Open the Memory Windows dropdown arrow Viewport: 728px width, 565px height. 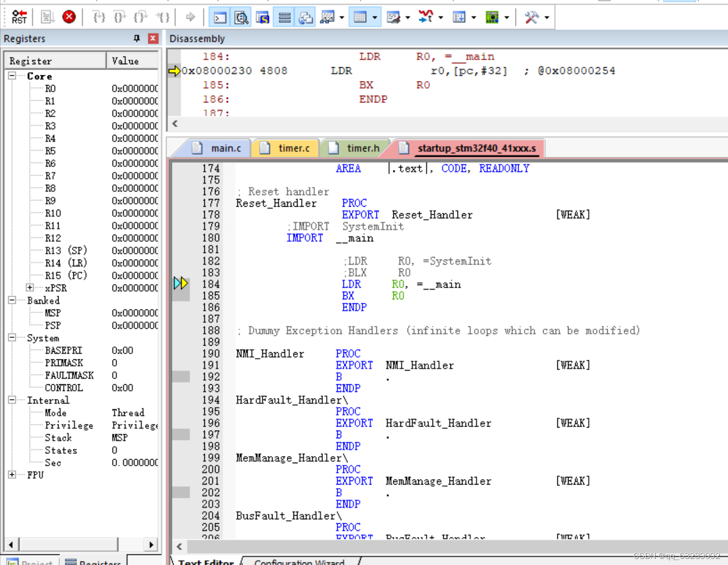coord(375,17)
